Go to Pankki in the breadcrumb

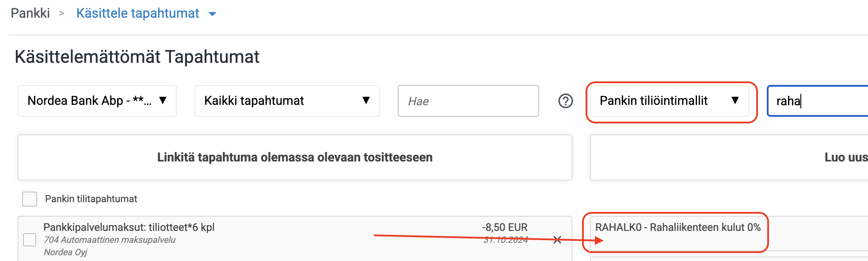coord(30,13)
